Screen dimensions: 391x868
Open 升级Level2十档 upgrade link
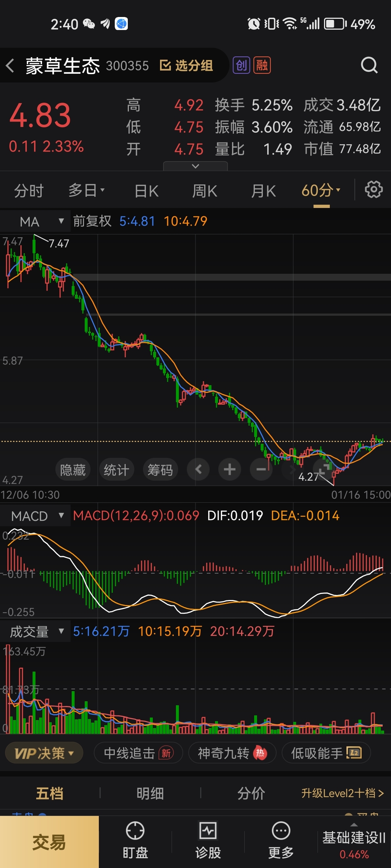click(342, 793)
